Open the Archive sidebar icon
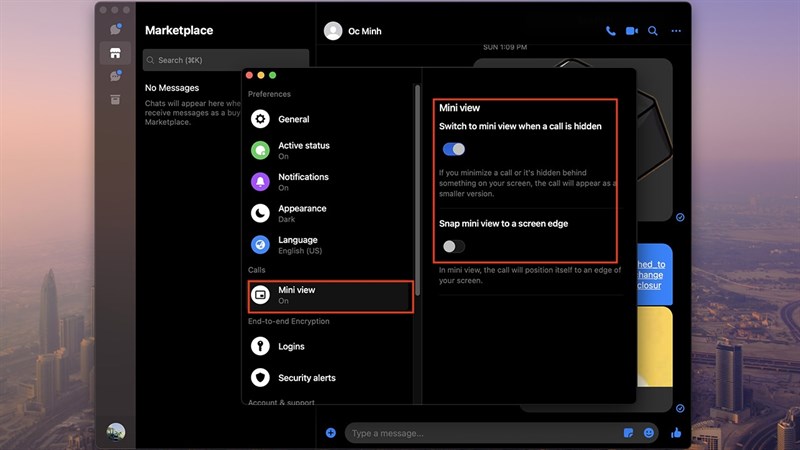 [115, 99]
